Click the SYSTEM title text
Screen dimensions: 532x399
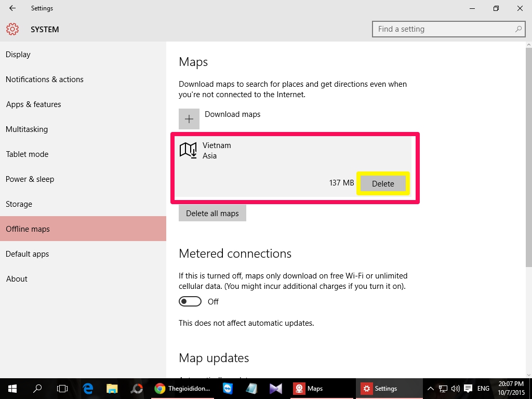coord(45,30)
